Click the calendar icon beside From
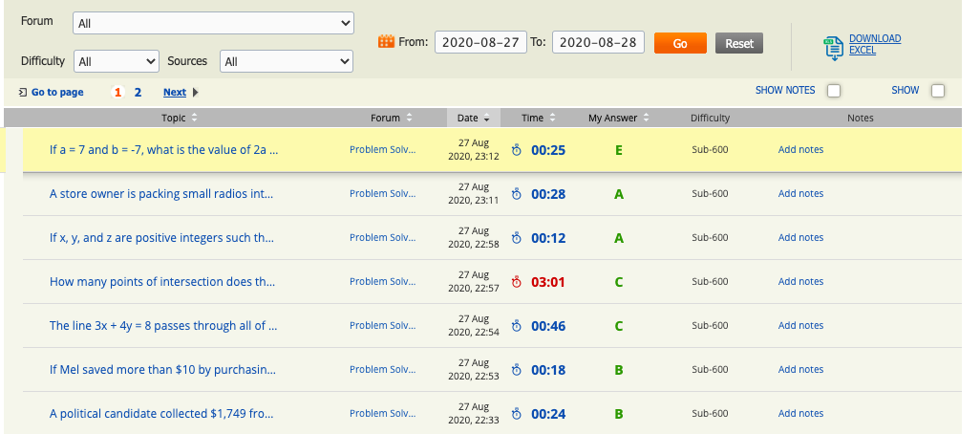The width and height of the screenshot is (980, 434). point(387,42)
